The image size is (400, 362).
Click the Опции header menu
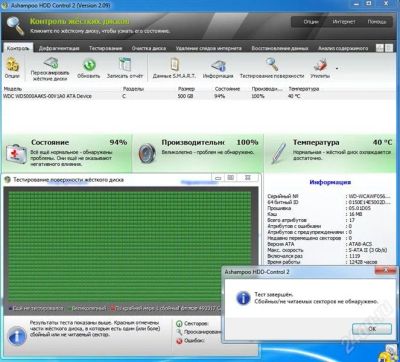point(310,22)
